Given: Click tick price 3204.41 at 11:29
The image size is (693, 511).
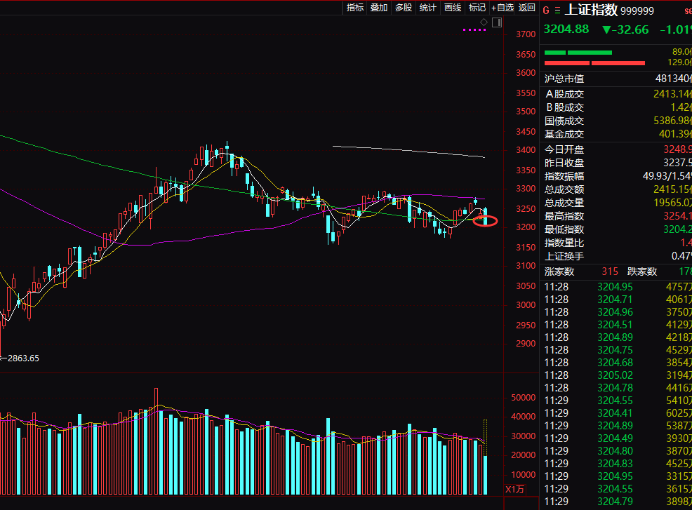Looking at the screenshot, I should point(615,413).
